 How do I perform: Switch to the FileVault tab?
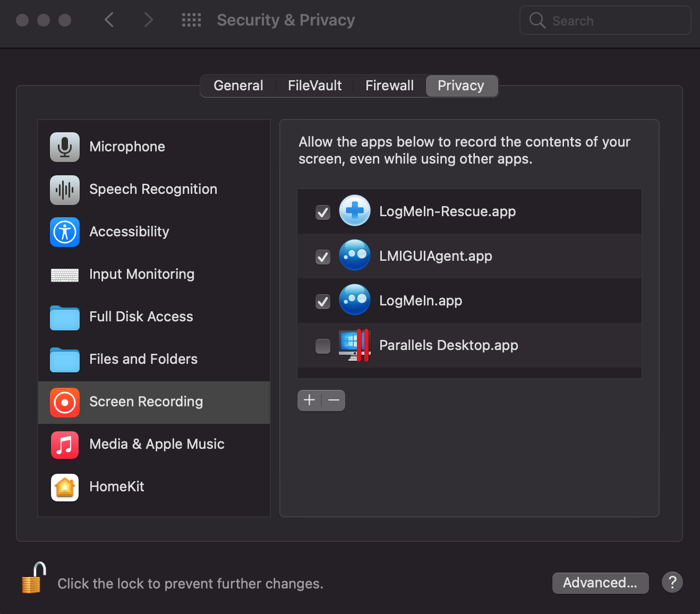[314, 86]
